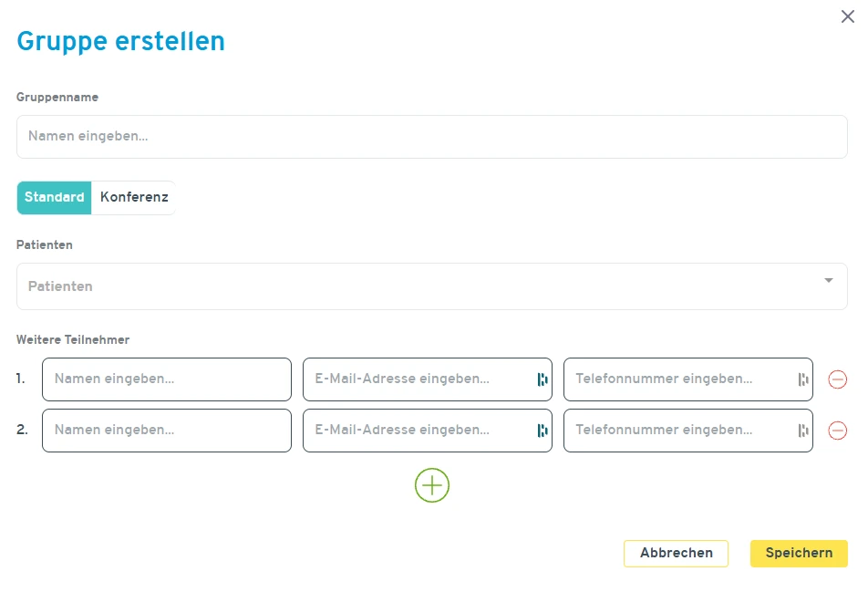Select the Standard group type
Screen dimensions: 868x592
click(55, 197)
